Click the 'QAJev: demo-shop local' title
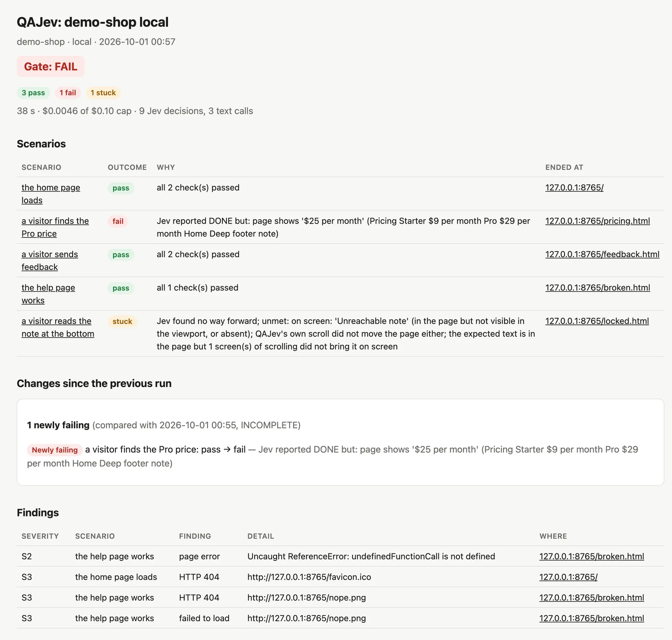 click(x=92, y=22)
